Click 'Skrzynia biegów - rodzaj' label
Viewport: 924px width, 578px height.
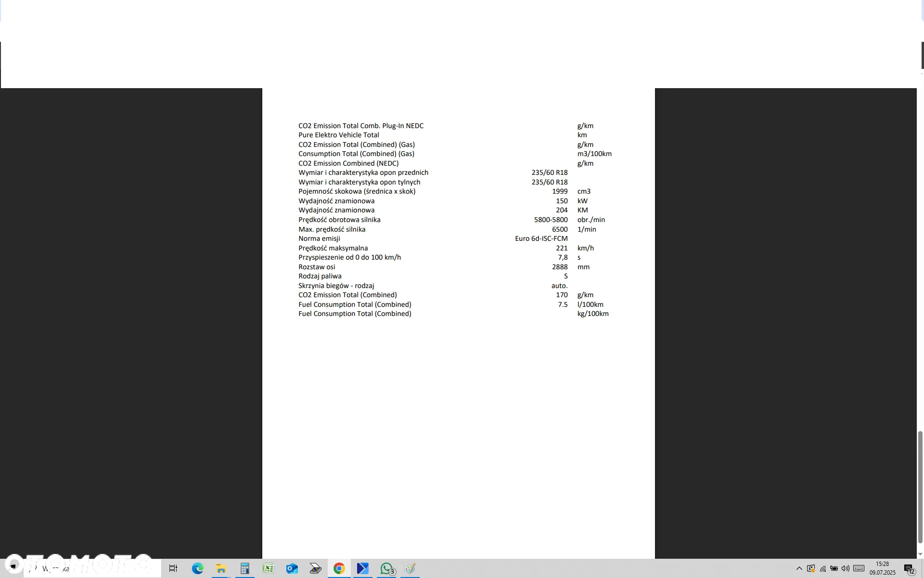click(x=336, y=286)
